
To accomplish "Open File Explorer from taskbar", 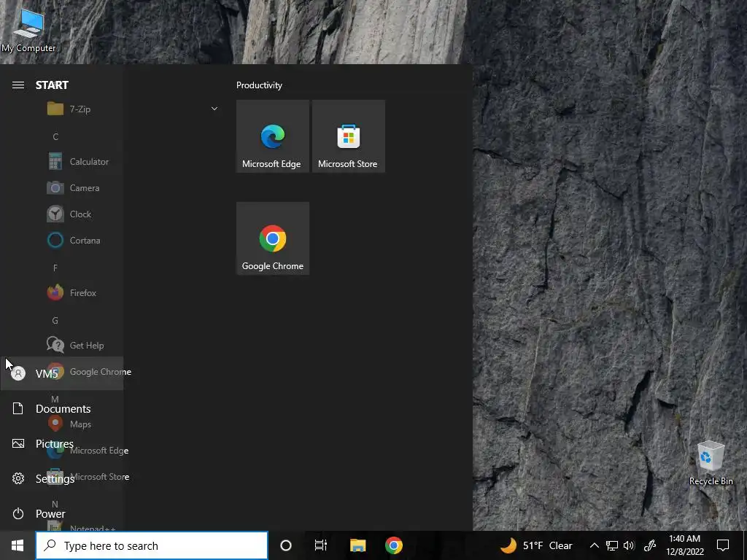I will [x=357, y=545].
